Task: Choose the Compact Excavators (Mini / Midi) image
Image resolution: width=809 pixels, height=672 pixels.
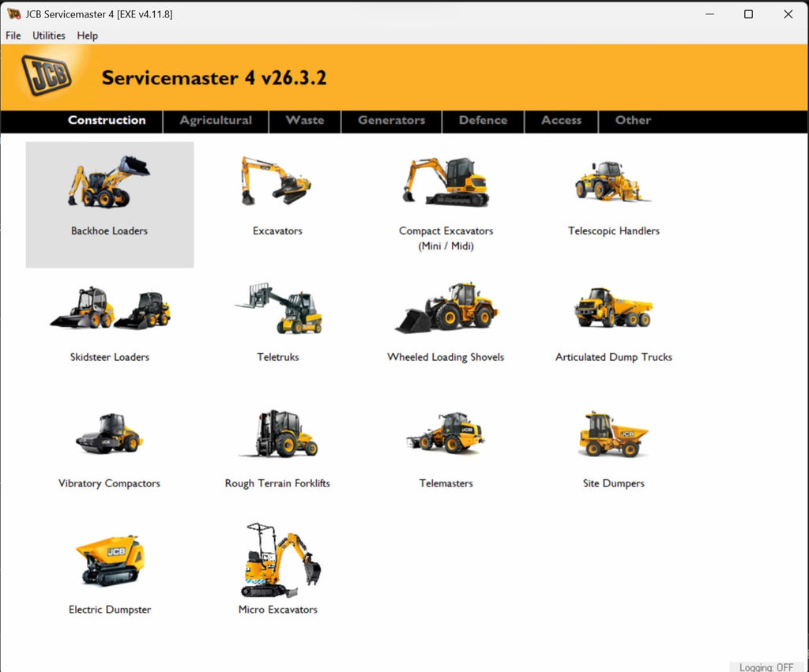Action: pos(446,182)
